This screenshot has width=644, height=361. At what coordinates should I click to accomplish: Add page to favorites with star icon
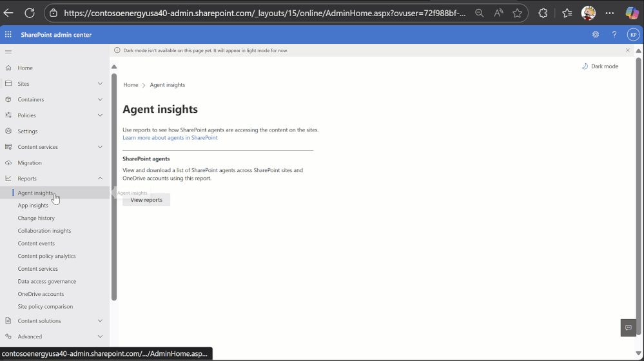pyautogui.click(x=517, y=13)
